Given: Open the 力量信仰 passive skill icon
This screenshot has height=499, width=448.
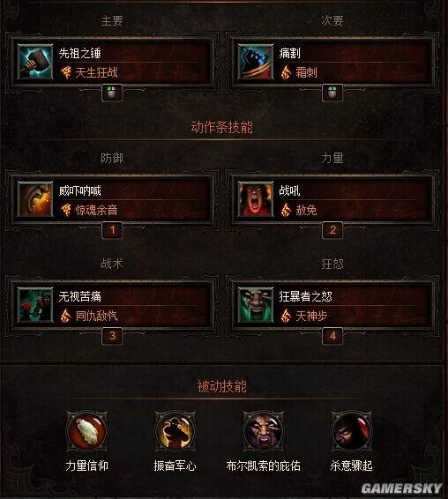Looking at the screenshot, I should [x=86, y=431].
